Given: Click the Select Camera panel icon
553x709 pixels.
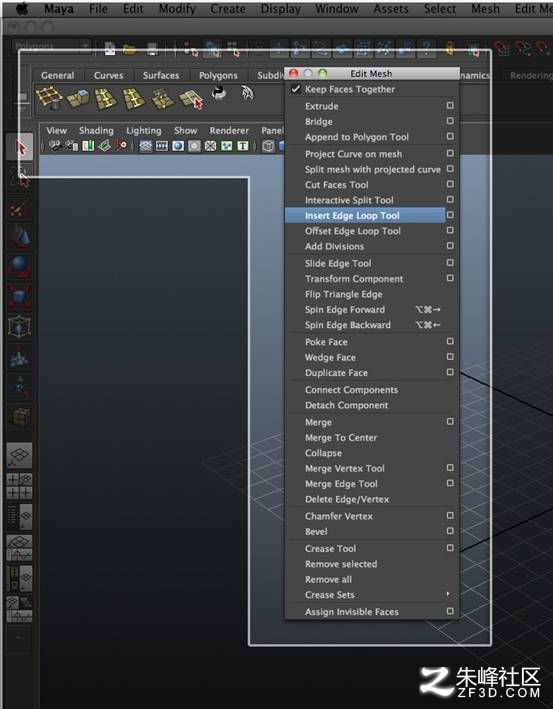Looking at the screenshot, I should pyautogui.click(x=55, y=146).
